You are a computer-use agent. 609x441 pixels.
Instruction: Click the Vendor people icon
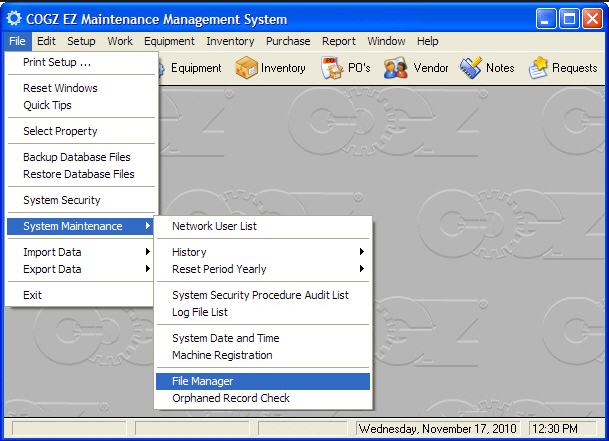coord(396,68)
